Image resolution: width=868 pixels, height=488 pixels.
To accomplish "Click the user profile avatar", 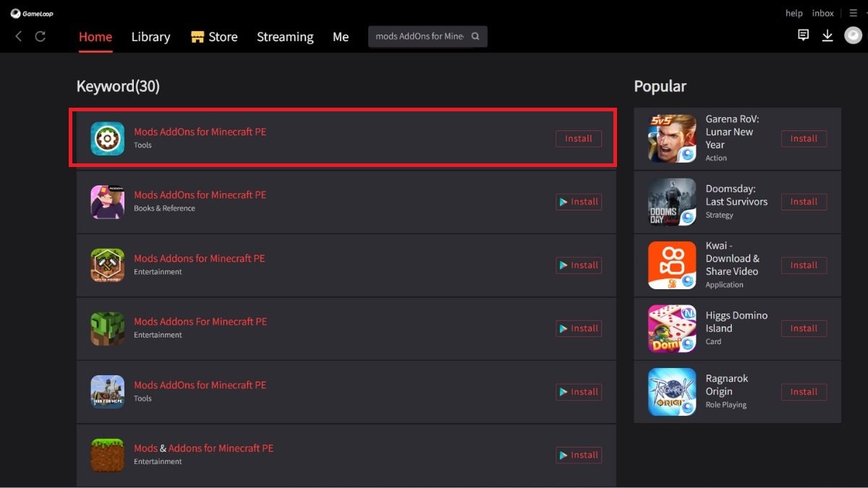I will pyautogui.click(x=853, y=35).
